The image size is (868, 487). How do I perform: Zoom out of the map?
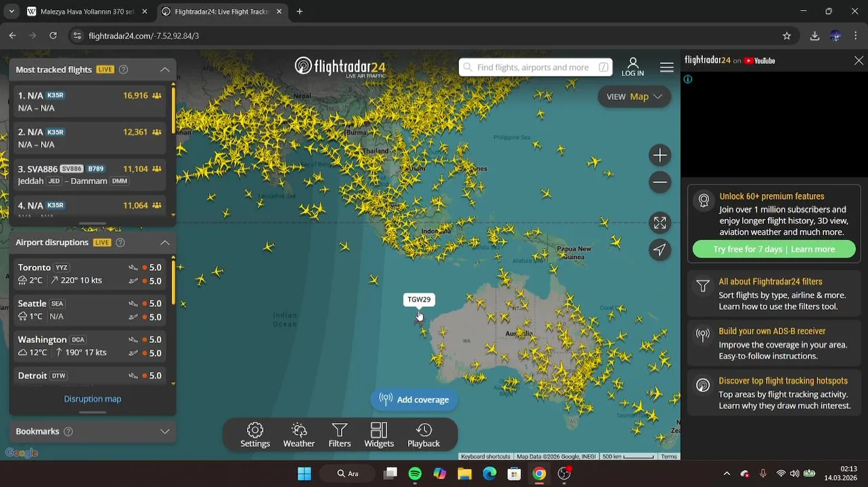click(x=660, y=182)
